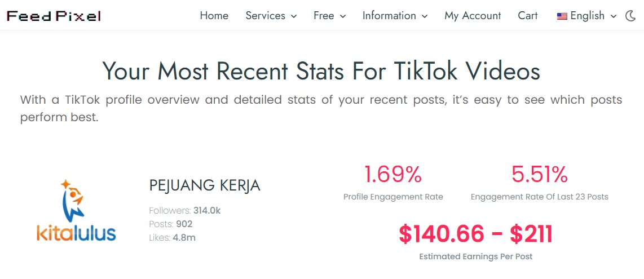
Task: Click the Followers 314.0k stat
Action: click(x=184, y=211)
